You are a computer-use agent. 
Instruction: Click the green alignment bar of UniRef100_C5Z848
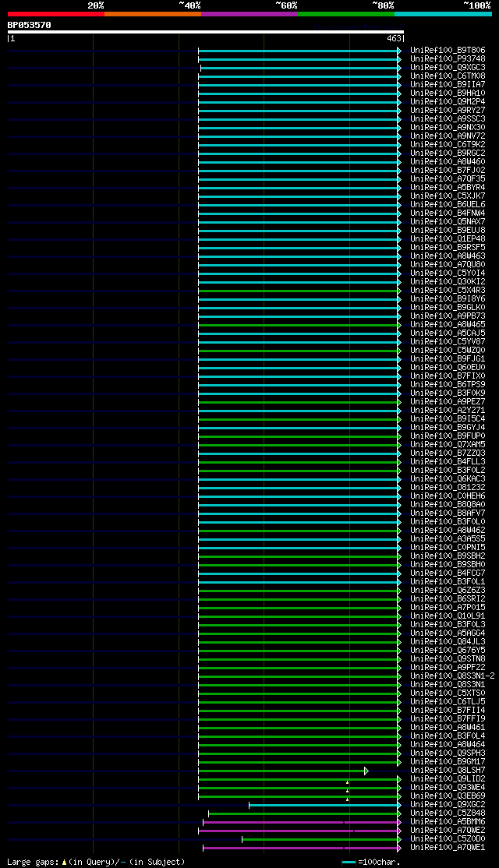point(303,813)
